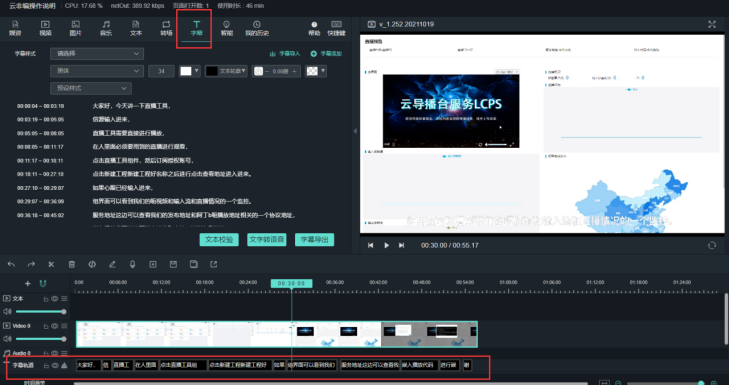Select the scissors cut tool
The image size is (730, 386).
coord(51,264)
